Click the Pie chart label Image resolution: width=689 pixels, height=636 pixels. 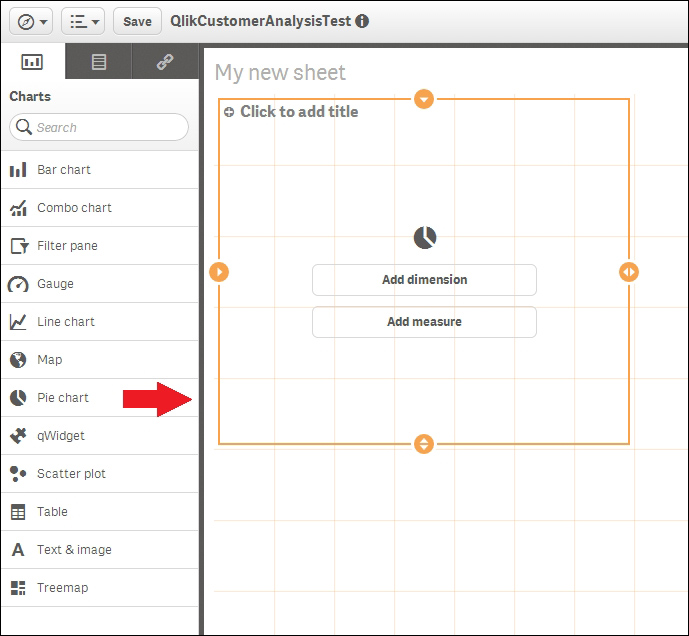[63, 398]
